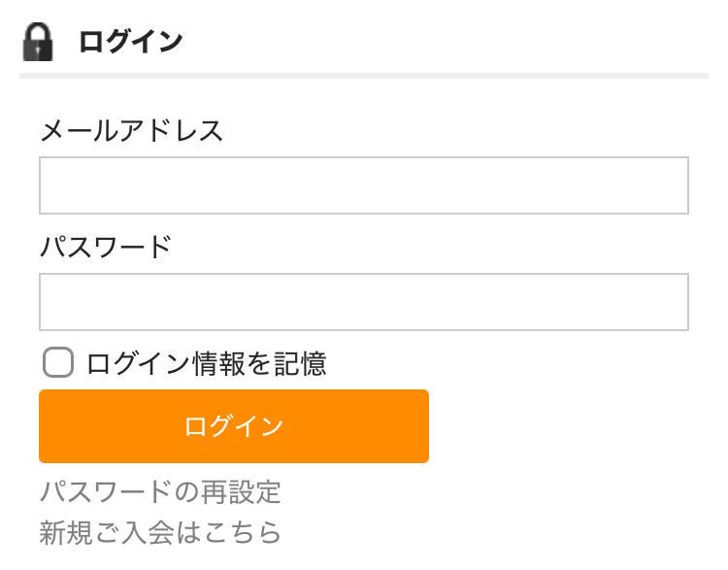The height and width of the screenshot is (570, 728).
Task: Submit the form with the orange button
Action: pyautogui.click(x=233, y=426)
